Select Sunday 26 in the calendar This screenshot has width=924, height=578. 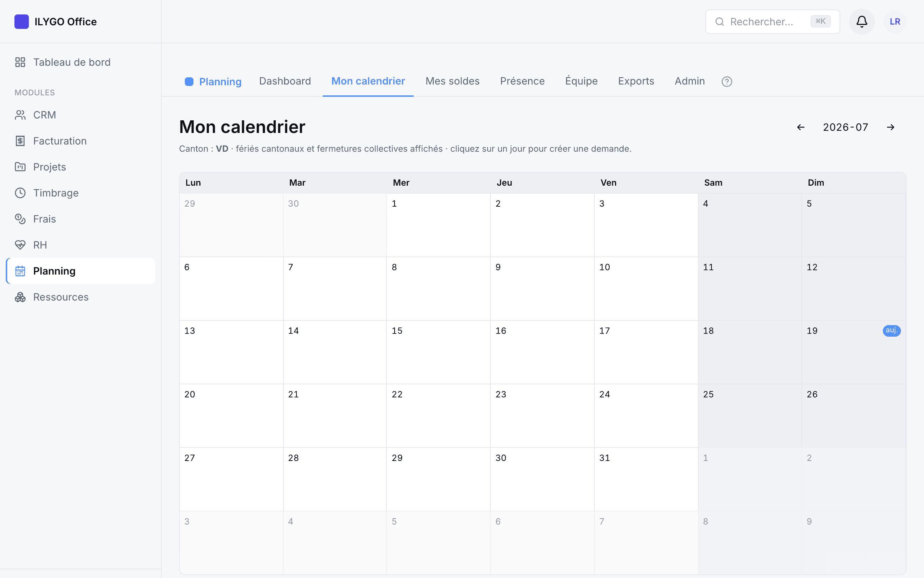pyautogui.click(x=854, y=415)
